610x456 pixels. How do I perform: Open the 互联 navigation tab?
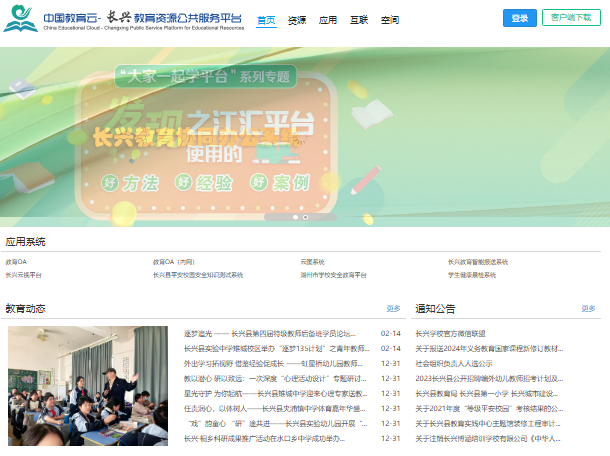(359, 20)
